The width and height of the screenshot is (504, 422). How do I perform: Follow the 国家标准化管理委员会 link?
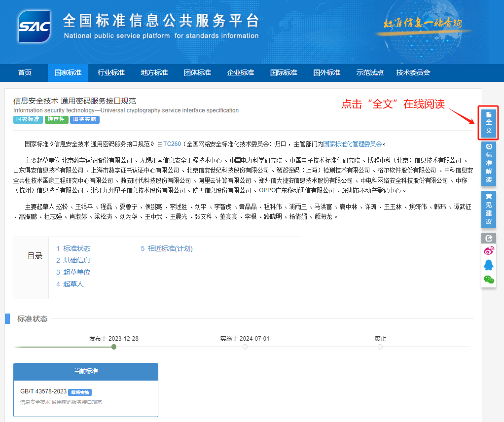click(352, 144)
